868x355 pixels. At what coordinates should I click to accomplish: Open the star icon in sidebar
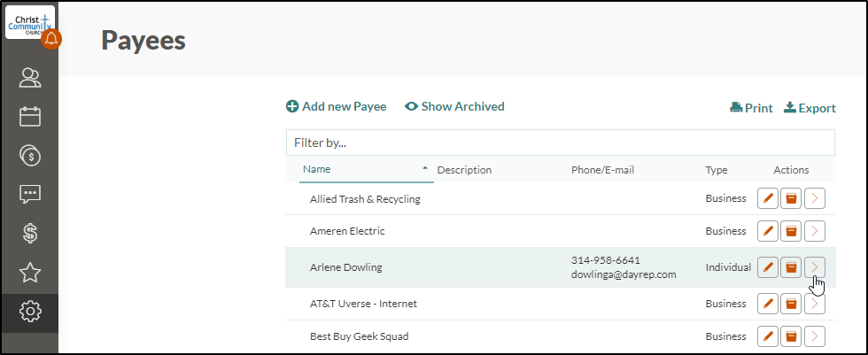30,272
